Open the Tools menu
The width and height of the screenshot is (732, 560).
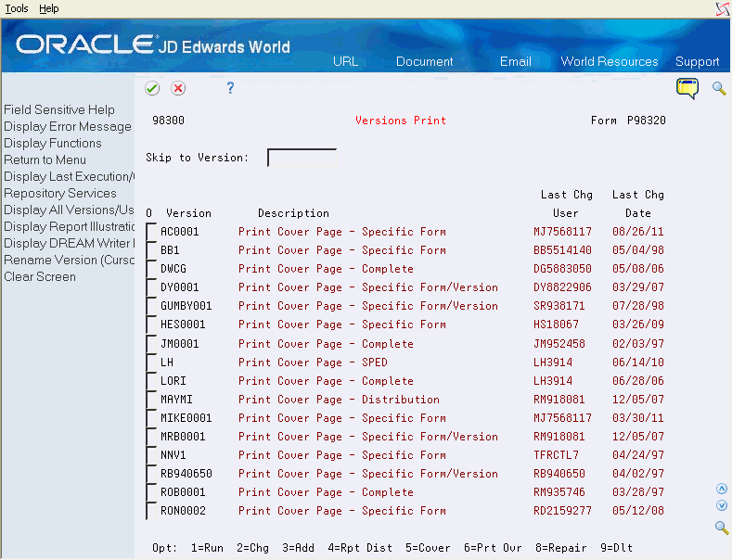(17, 8)
